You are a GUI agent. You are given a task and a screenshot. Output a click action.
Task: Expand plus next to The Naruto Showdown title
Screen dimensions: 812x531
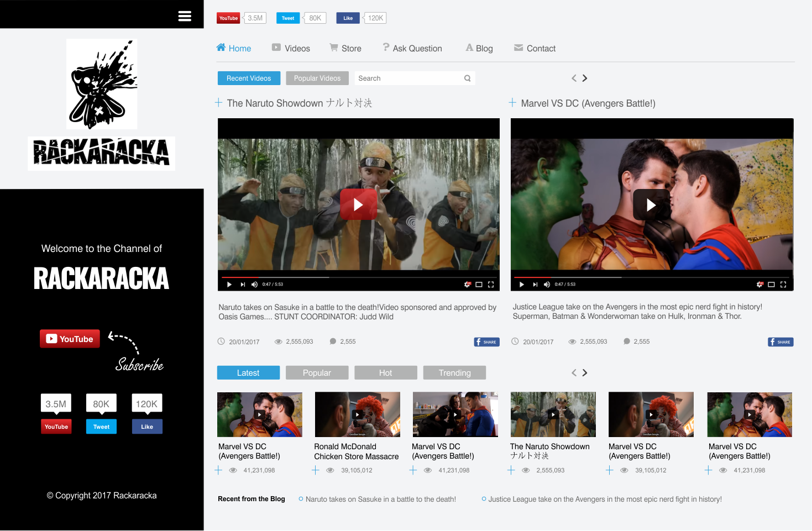click(219, 102)
